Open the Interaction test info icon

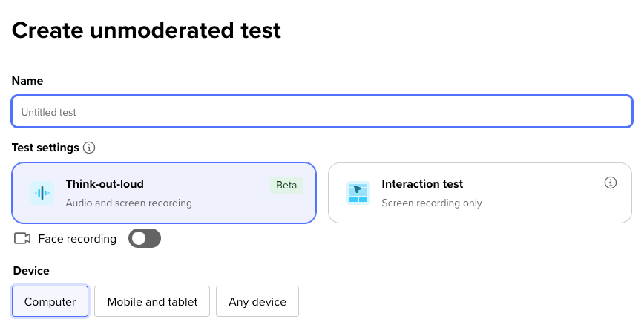pos(611,183)
